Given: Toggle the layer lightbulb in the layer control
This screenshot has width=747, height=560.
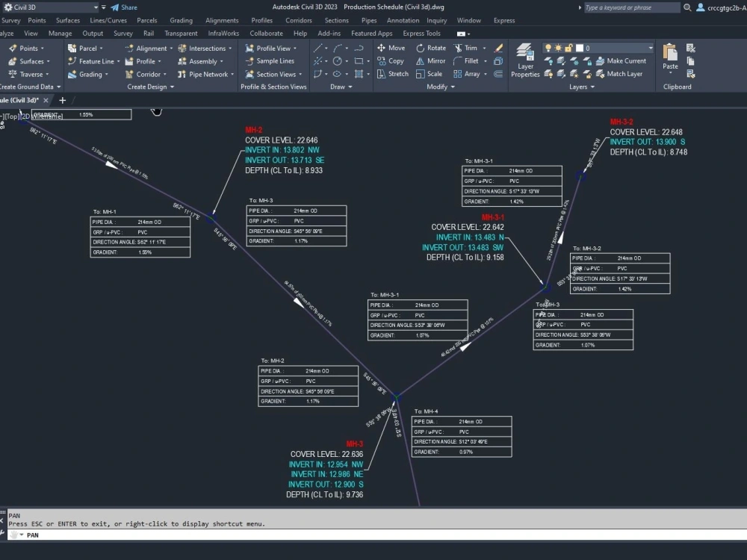Looking at the screenshot, I should [x=548, y=46].
